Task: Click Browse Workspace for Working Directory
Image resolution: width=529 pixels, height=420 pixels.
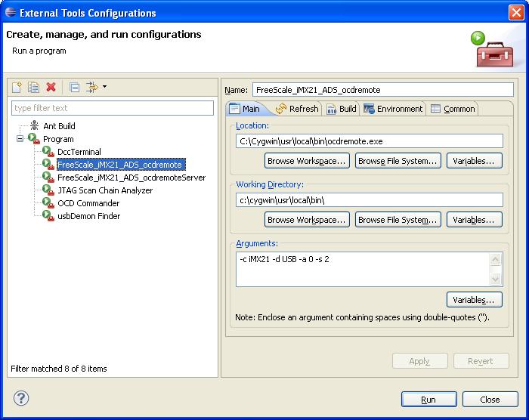Action: (307, 220)
